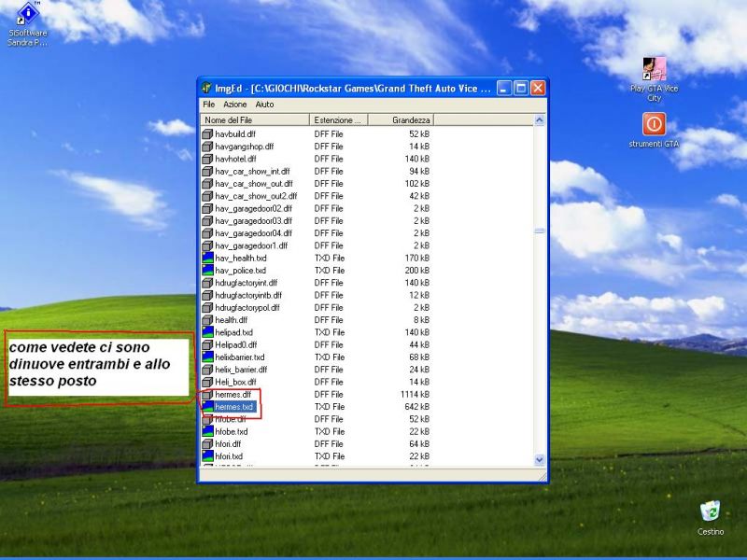Click the hav_health.txd texture icon
The height and width of the screenshot is (560, 747).
tap(207, 259)
